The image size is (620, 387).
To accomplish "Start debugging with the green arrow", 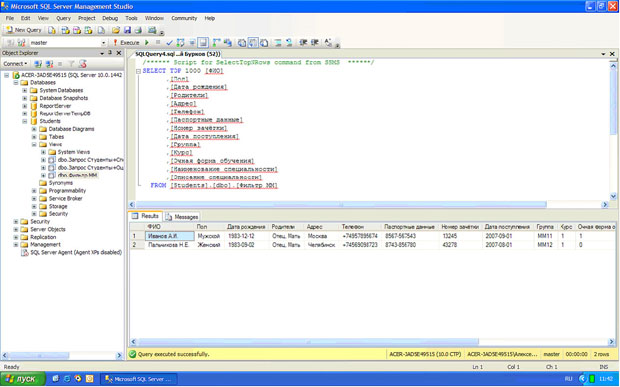I will click(147, 43).
